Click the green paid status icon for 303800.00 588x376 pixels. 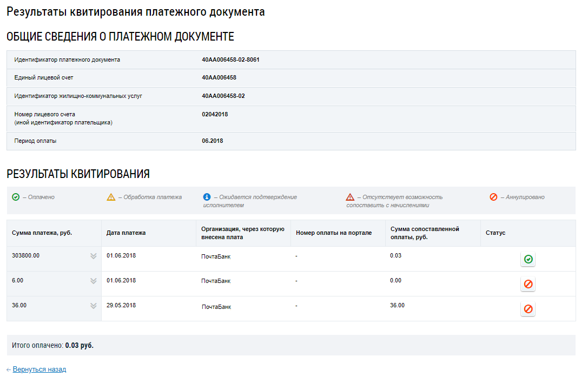(x=528, y=260)
